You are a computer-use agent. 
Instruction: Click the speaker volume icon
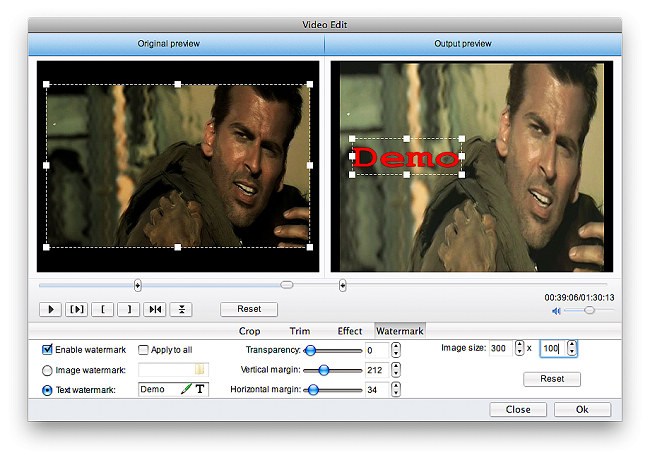click(556, 311)
